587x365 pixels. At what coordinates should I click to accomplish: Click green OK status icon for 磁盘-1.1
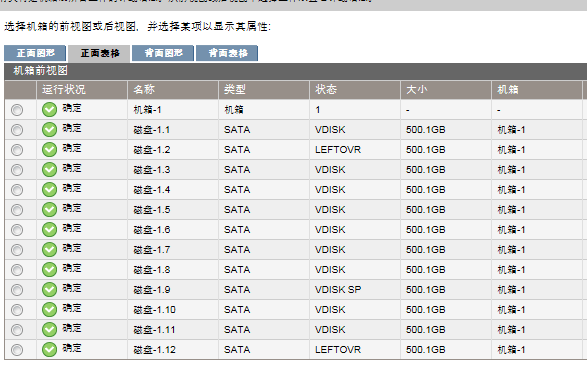click(49, 130)
